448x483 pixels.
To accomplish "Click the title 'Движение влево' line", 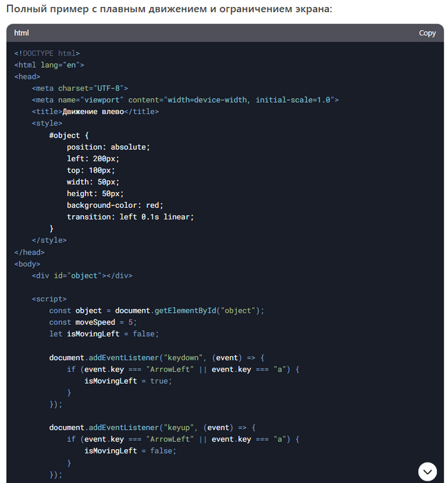I will point(95,111).
